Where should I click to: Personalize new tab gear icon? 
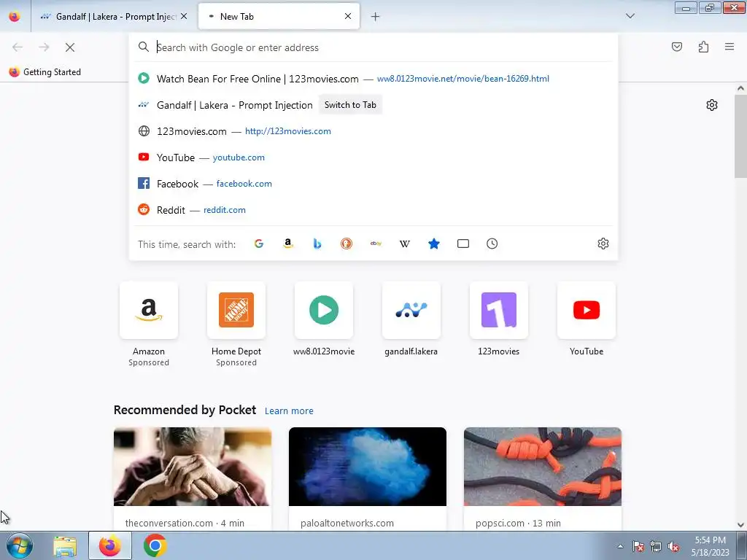(712, 105)
